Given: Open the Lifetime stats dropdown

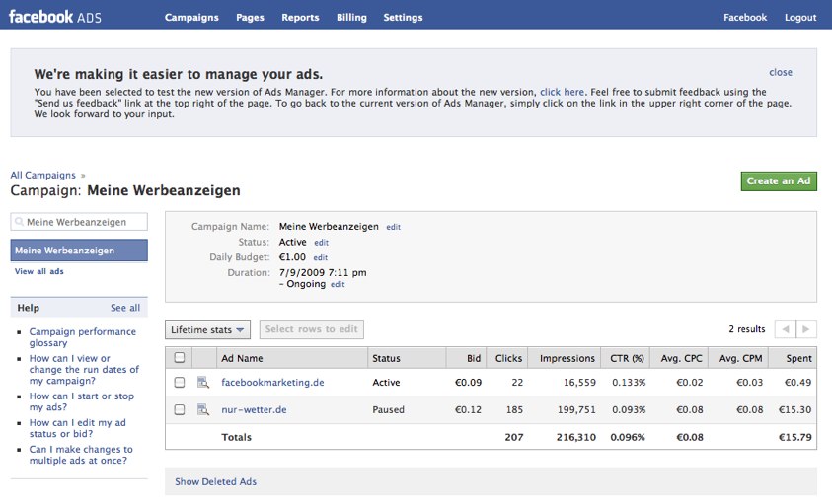Looking at the screenshot, I should click(207, 329).
